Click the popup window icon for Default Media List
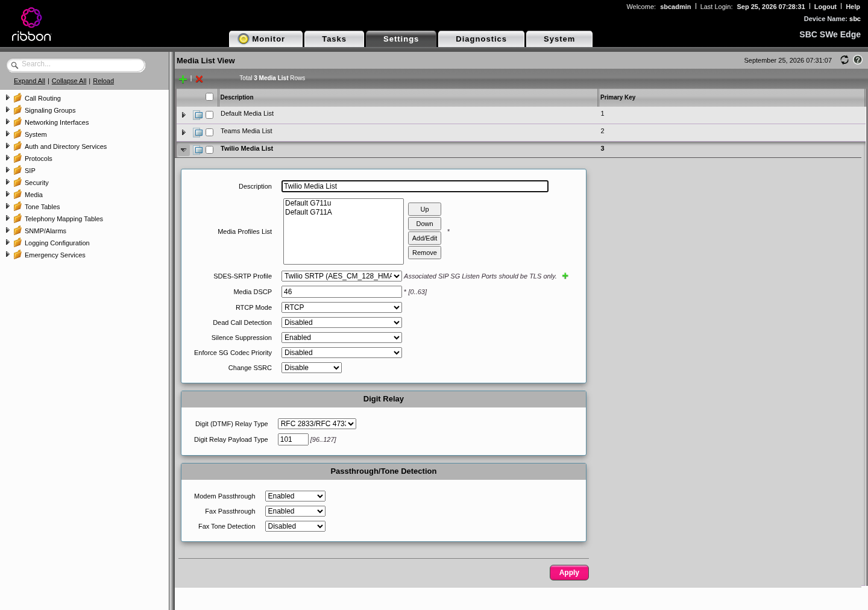Image resolution: width=868 pixels, height=610 pixels. tap(198, 115)
